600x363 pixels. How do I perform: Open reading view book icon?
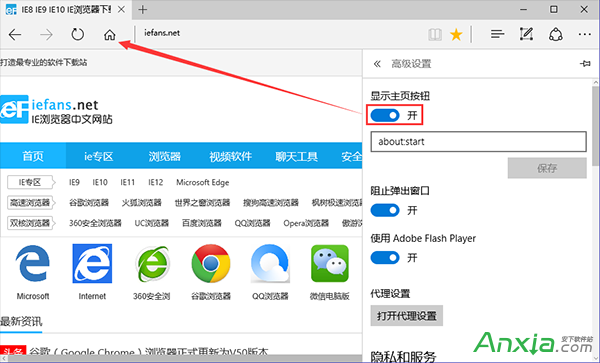click(435, 35)
